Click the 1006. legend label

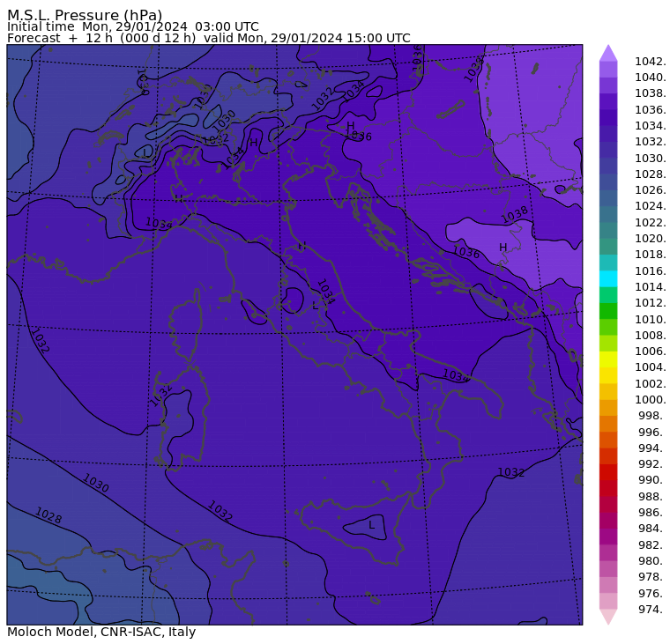(x=651, y=351)
